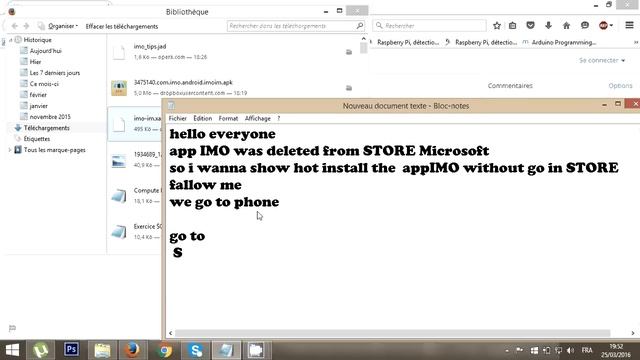Viewport: 640px width, 360px height.
Task: Open the Adblock Plus dropdown arrow
Action: (611, 26)
